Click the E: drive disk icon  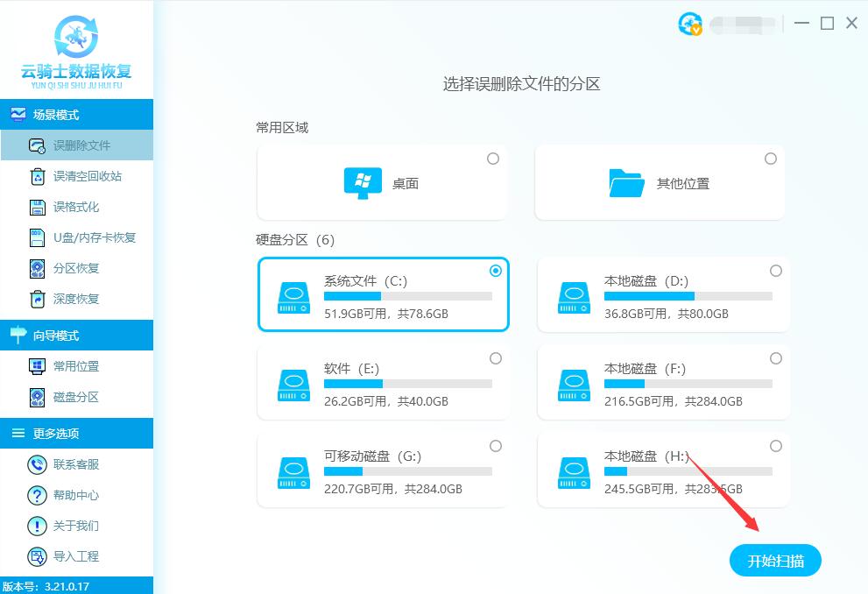click(293, 385)
